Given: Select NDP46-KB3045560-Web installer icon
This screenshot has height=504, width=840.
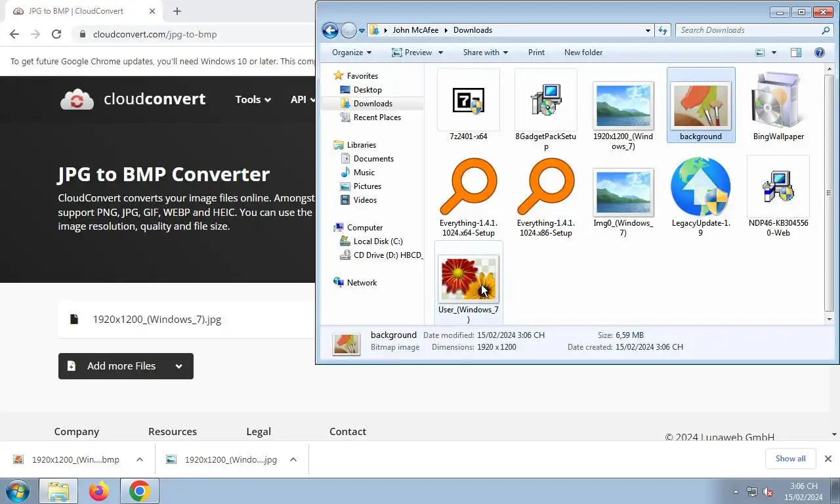Looking at the screenshot, I should click(x=778, y=187).
